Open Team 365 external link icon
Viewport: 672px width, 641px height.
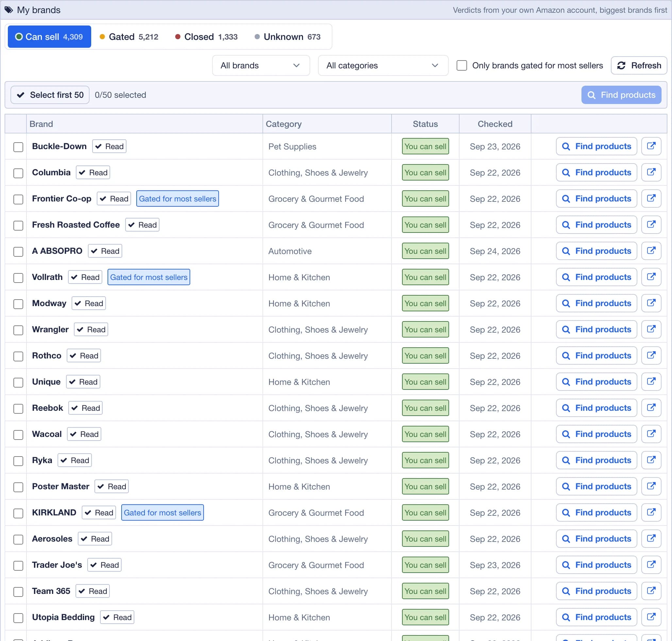pos(651,591)
